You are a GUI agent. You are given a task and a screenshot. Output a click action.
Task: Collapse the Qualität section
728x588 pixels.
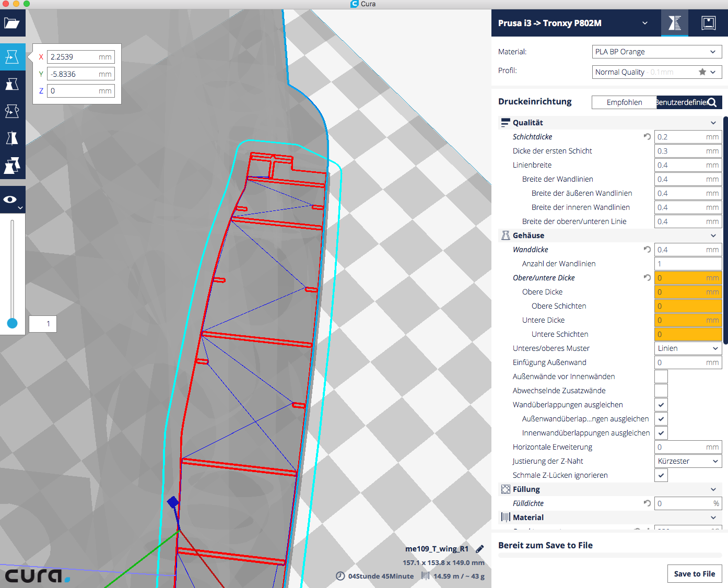click(713, 123)
